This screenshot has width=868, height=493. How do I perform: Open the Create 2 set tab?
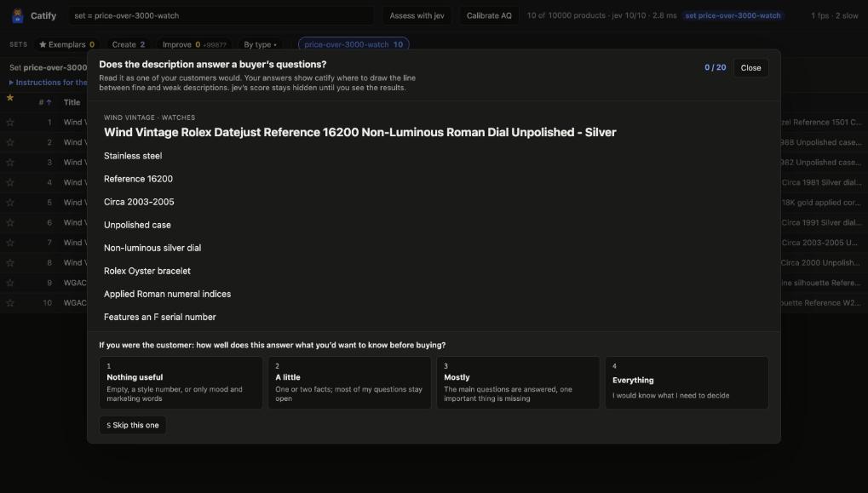coord(129,45)
